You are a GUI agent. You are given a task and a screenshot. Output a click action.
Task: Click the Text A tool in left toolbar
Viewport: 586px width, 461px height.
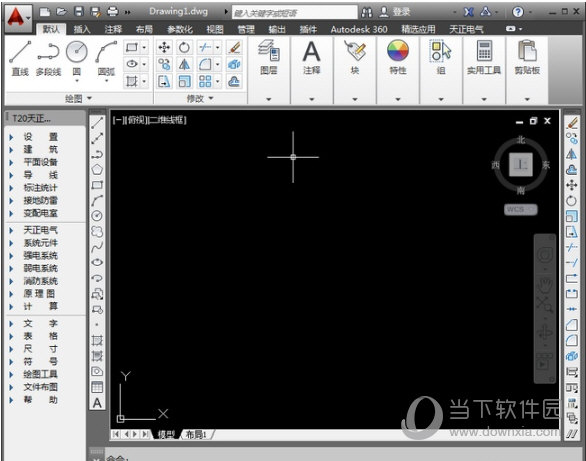tap(97, 403)
